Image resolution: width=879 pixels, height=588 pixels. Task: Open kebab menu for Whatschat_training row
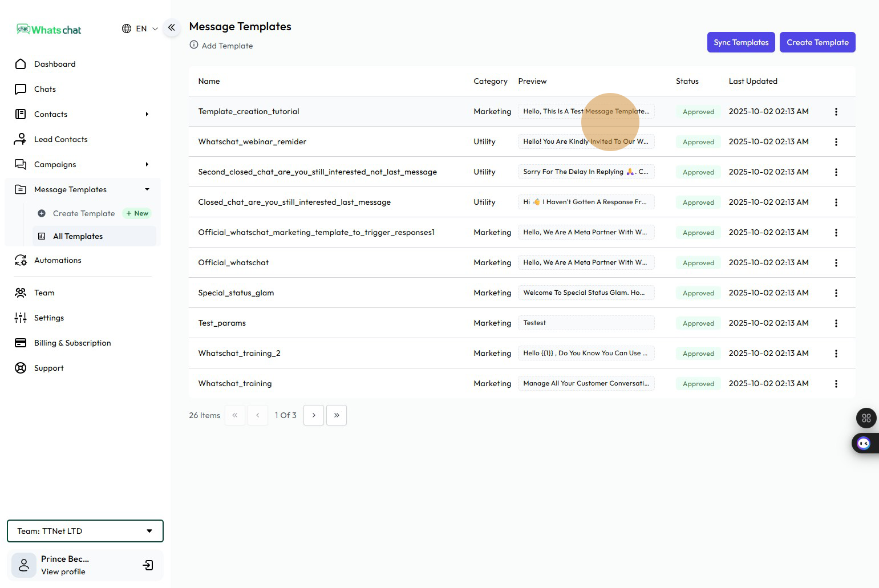click(836, 384)
